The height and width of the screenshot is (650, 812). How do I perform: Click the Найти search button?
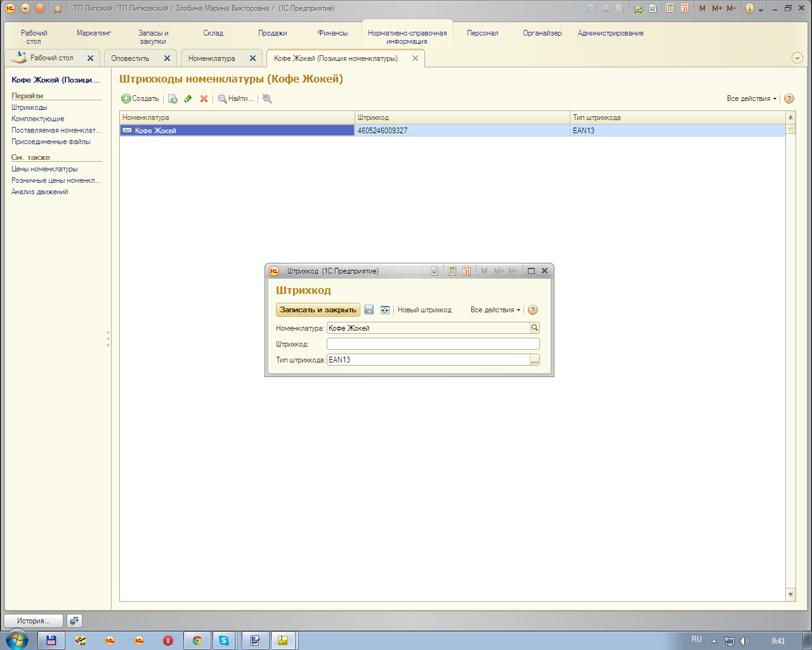(235, 98)
